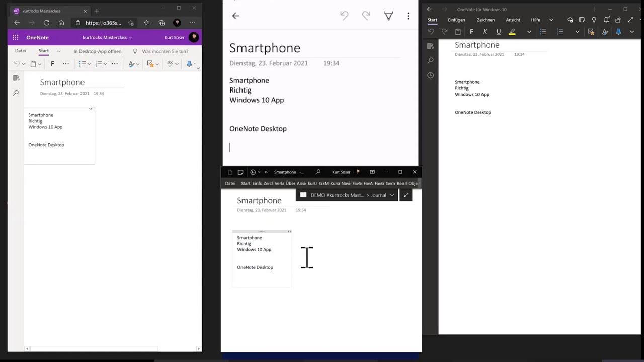Expand kurtrocks Masterclass notebook dropdown in OneNote web

click(130, 38)
